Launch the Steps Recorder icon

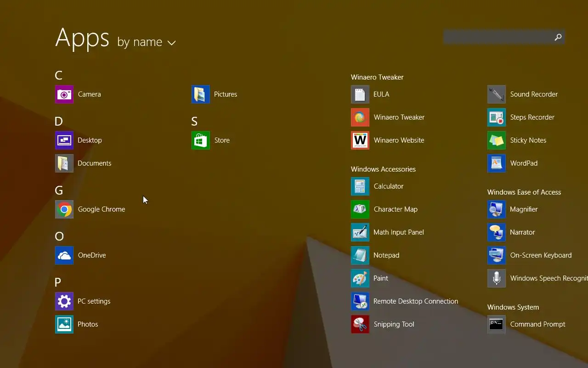(x=497, y=117)
